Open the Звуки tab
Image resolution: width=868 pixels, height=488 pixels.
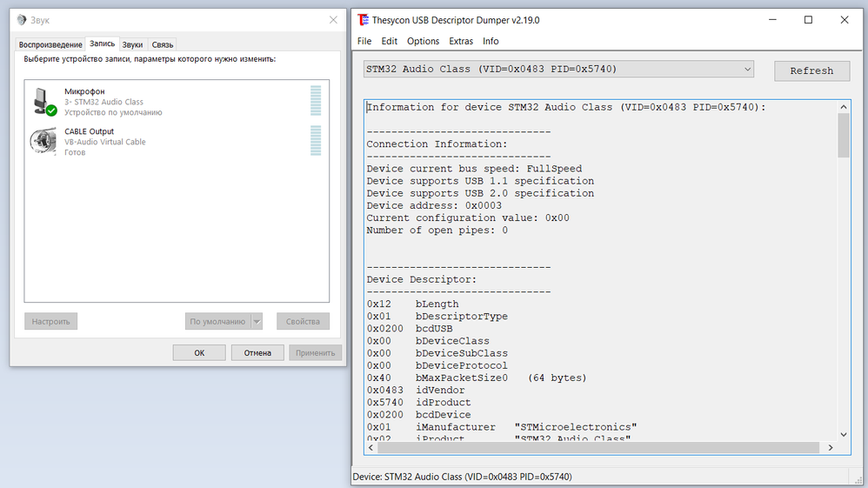point(132,45)
